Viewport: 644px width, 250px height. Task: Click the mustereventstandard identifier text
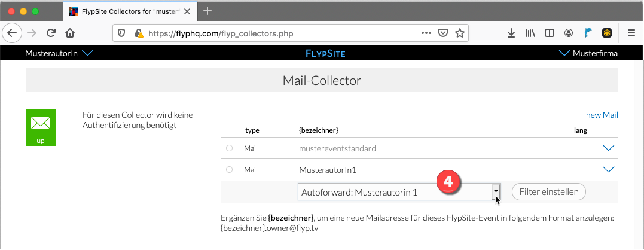click(x=337, y=148)
